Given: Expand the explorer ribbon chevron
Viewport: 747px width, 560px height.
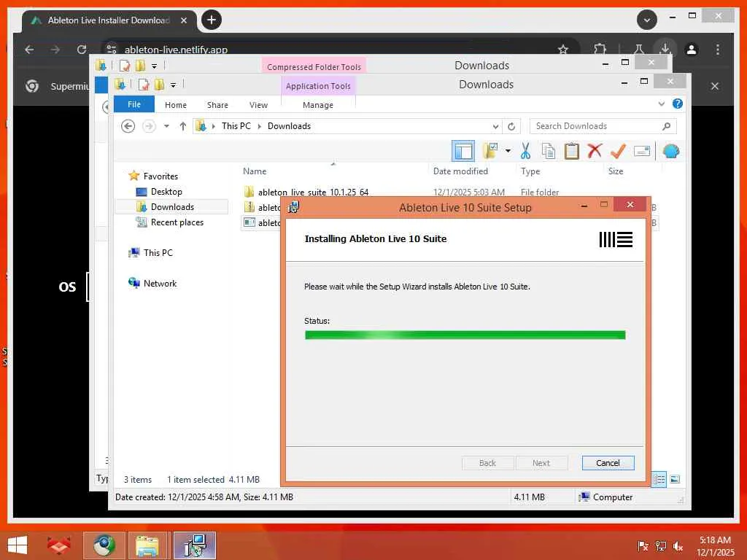Looking at the screenshot, I should (661, 104).
